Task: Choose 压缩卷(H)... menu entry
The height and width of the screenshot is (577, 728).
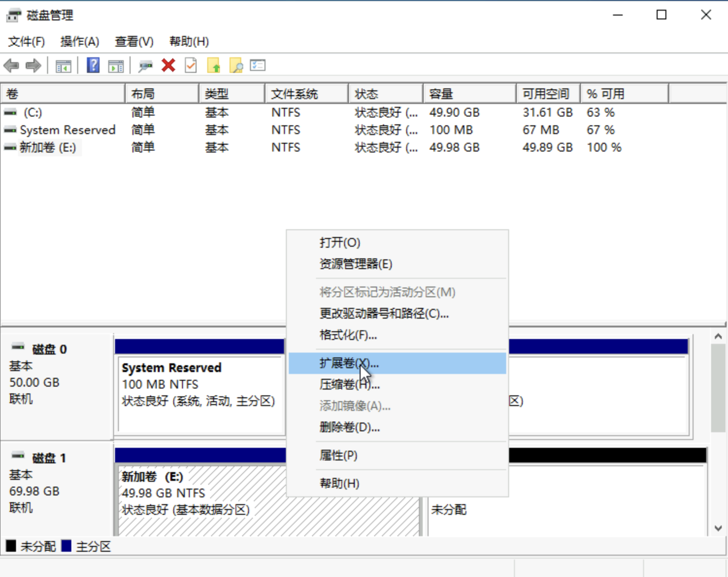Action: tap(397, 385)
